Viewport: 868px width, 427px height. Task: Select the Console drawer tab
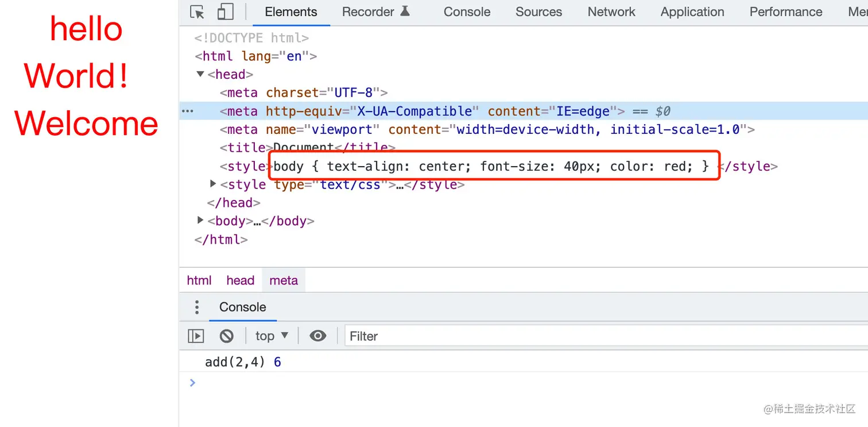point(243,307)
